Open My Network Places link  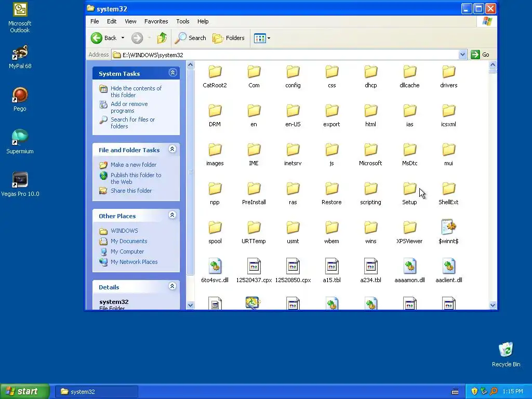coord(134,262)
